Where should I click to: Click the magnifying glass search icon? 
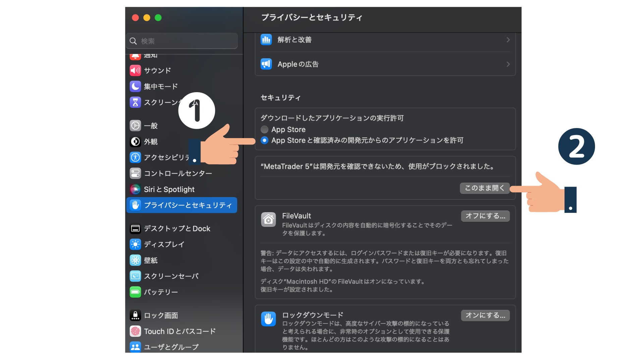(x=133, y=41)
